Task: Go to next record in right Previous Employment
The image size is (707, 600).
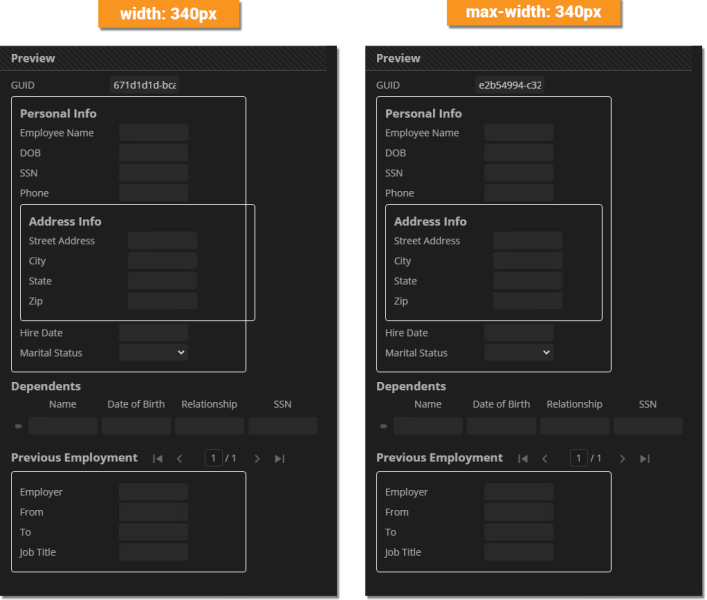Action: point(622,458)
